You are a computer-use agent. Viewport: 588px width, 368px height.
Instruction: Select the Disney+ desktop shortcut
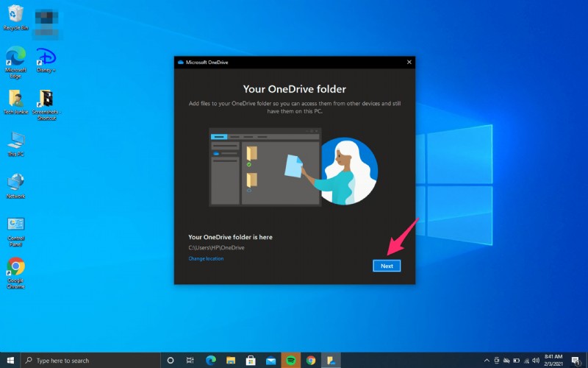pyautogui.click(x=46, y=60)
